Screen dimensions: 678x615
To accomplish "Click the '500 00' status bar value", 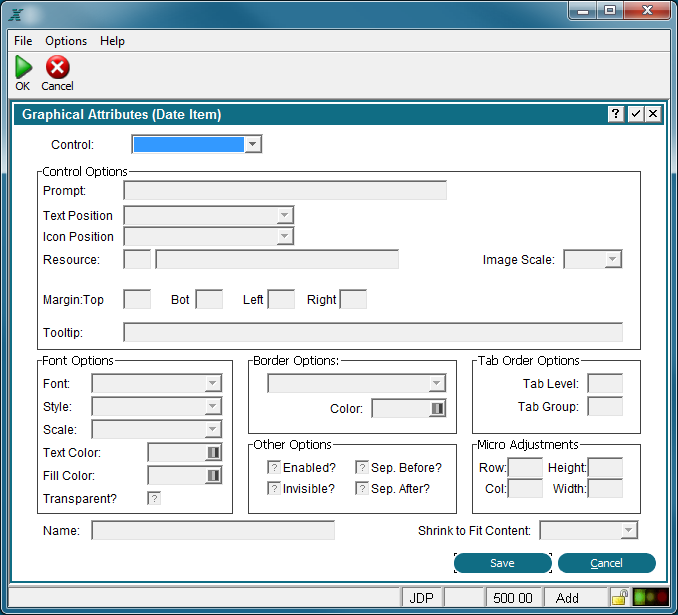I will pos(513,598).
